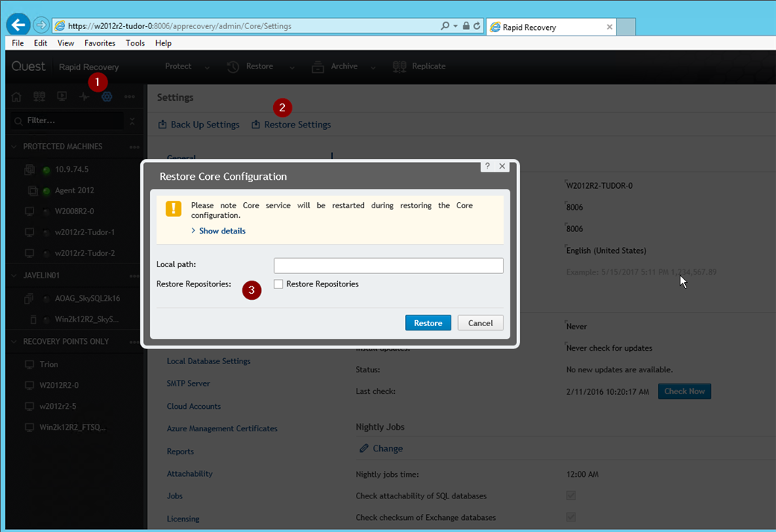Collapse the PROTECTED MACHINES section
776x532 pixels.
point(14,146)
